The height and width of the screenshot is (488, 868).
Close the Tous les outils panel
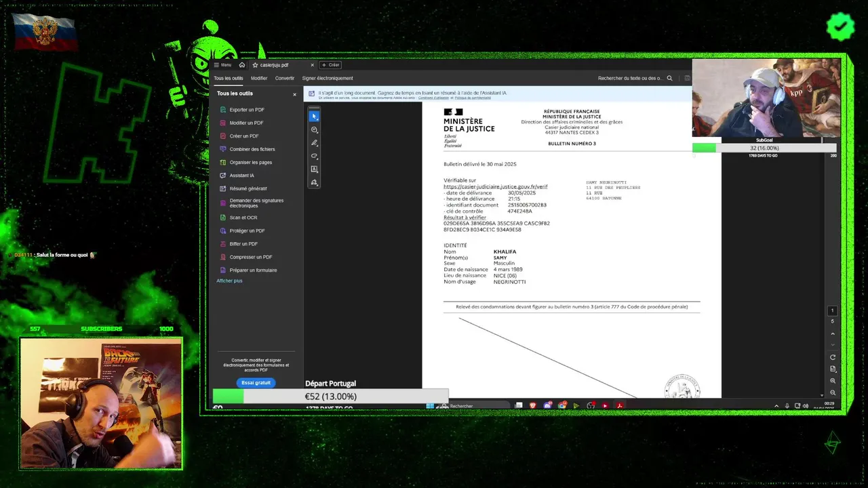coord(294,94)
